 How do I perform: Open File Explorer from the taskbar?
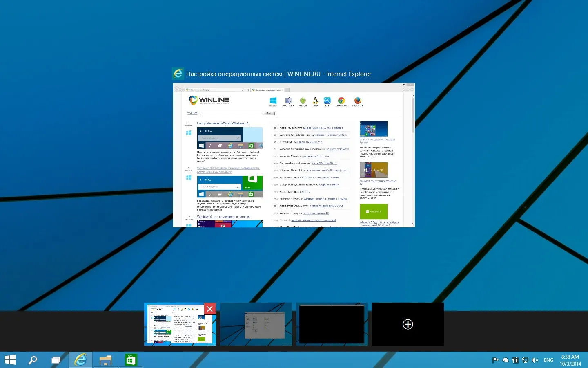(x=105, y=360)
